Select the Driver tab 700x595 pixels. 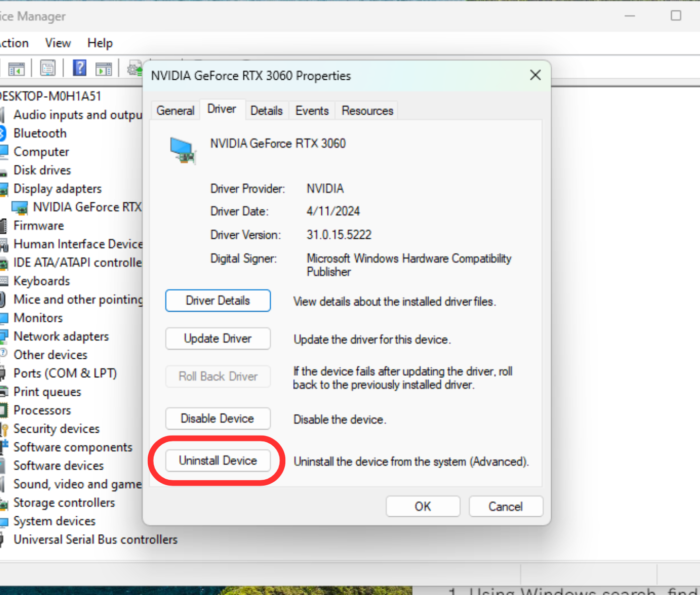222,109
